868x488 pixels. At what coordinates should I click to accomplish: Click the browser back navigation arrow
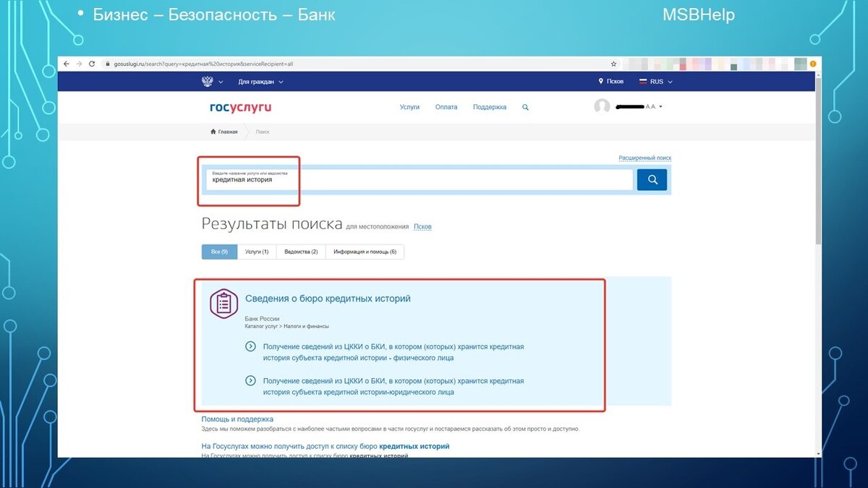(x=66, y=63)
